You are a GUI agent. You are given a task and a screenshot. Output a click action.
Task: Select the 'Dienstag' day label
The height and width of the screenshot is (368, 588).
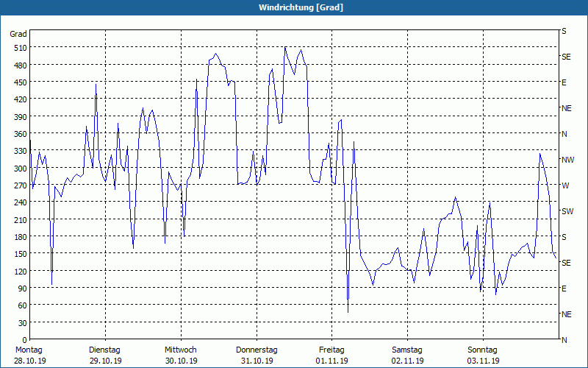pos(104,350)
